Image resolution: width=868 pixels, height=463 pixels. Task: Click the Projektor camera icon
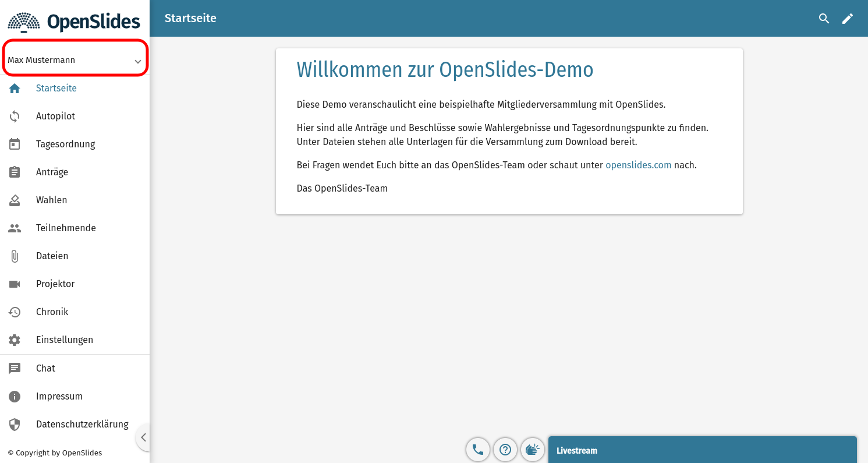[x=15, y=284]
